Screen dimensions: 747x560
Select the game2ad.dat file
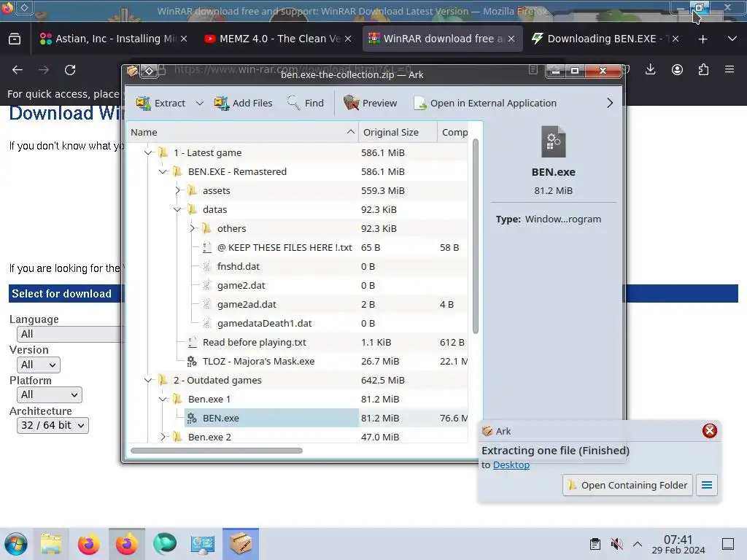(247, 304)
